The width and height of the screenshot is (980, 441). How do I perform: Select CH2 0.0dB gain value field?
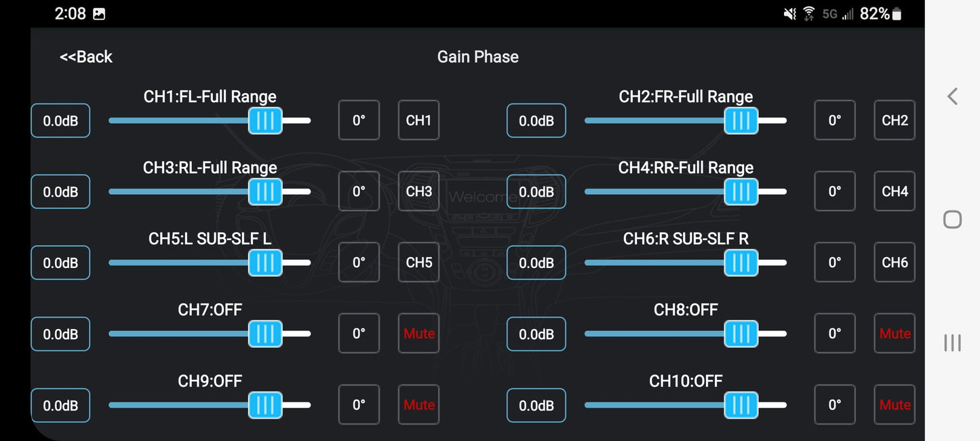point(536,120)
